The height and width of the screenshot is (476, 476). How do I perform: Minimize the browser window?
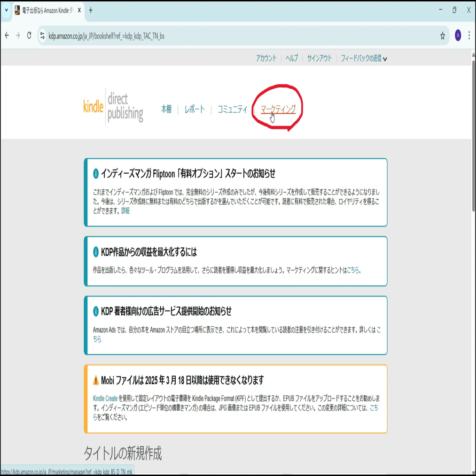pyautogui.click(x=440, y=10)
